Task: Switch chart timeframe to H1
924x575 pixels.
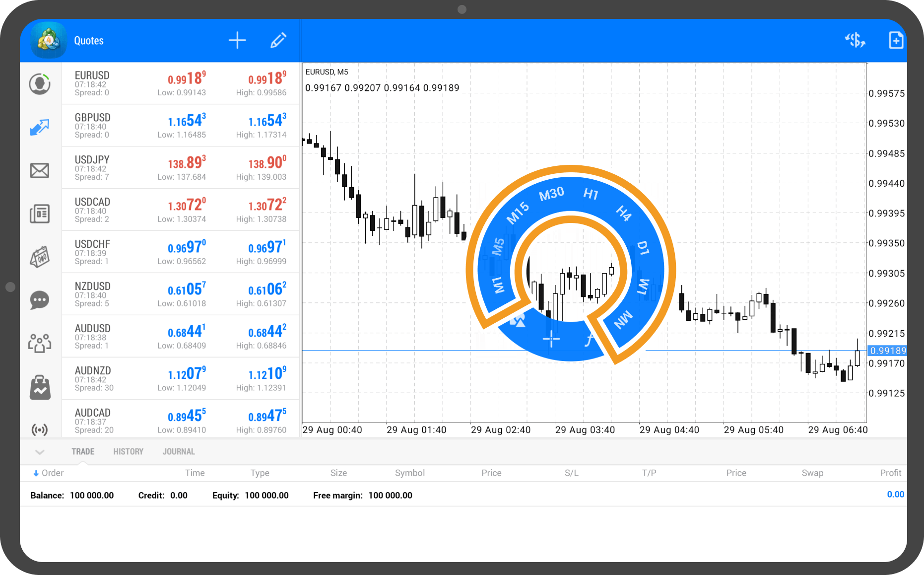Action: [591, 194]
